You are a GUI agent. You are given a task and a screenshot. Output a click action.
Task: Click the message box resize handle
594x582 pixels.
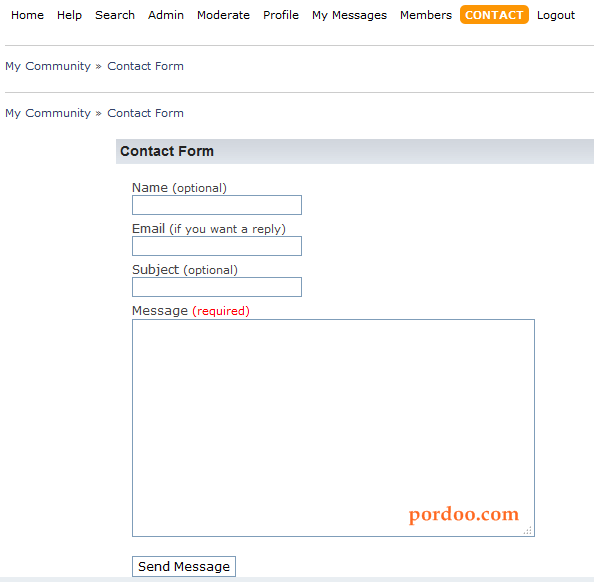click(x=528, y=530)
